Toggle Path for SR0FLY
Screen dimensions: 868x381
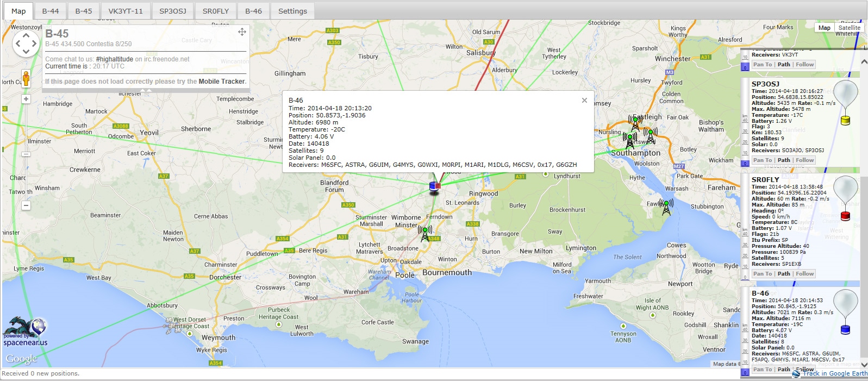click(x=784, y=274)
